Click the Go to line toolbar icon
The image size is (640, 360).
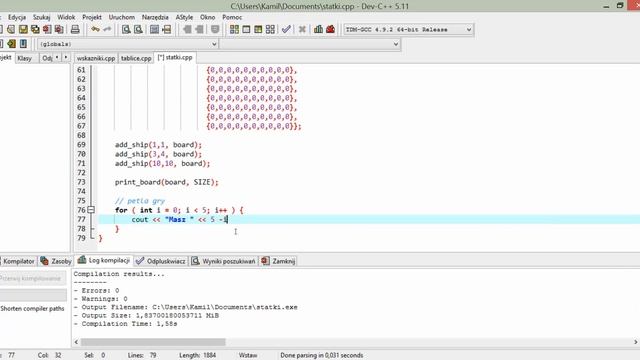pos(167,29)
